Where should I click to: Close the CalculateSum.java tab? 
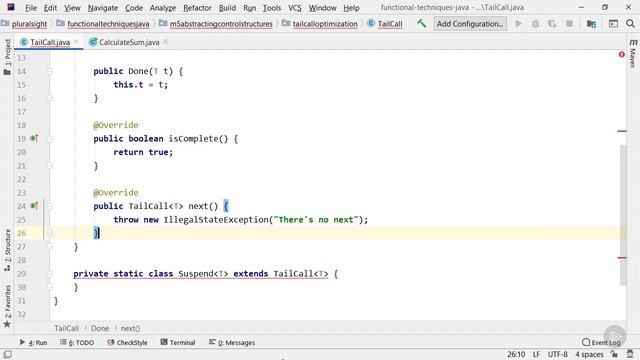pyautogui.click(x=165, y=42)
